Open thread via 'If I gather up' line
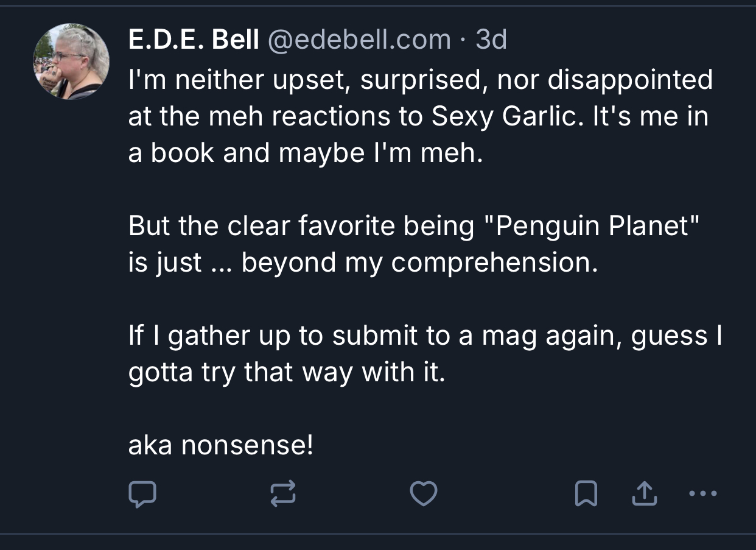This screenshot has width=756, height=550. click(425, 336)
